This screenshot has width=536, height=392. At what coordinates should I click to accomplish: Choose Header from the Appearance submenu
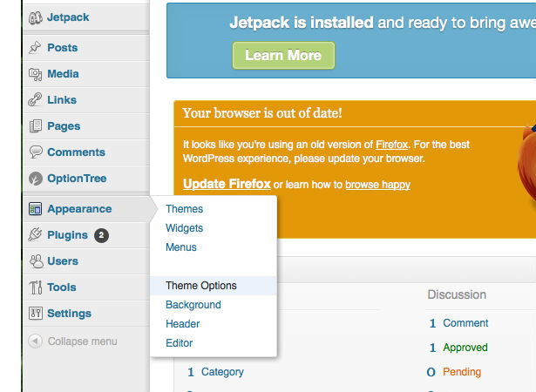coord(182,324)
